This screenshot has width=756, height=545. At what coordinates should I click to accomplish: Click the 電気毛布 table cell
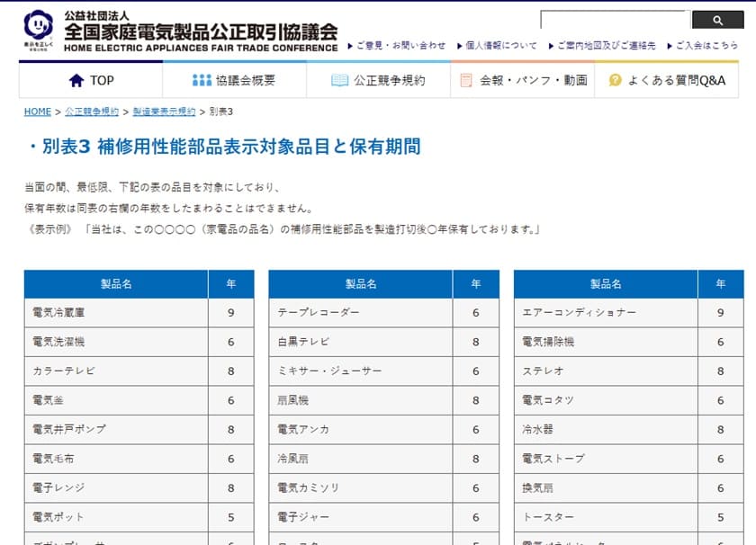click(x=116, y=459)
